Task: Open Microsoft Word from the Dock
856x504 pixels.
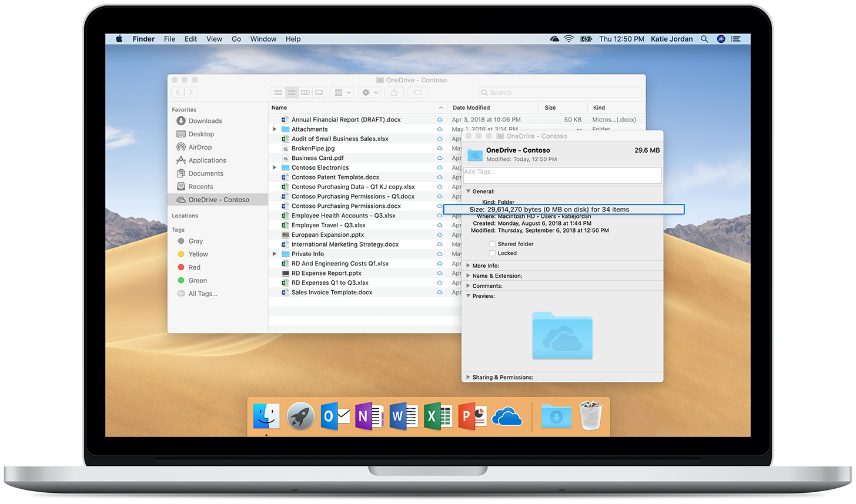Action: pyautogui.click(x=403, y=416)
